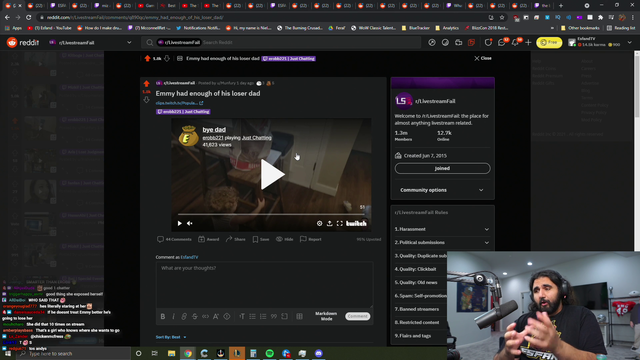
Task: Insert link with editor link icon
Action: pos(184,316)
